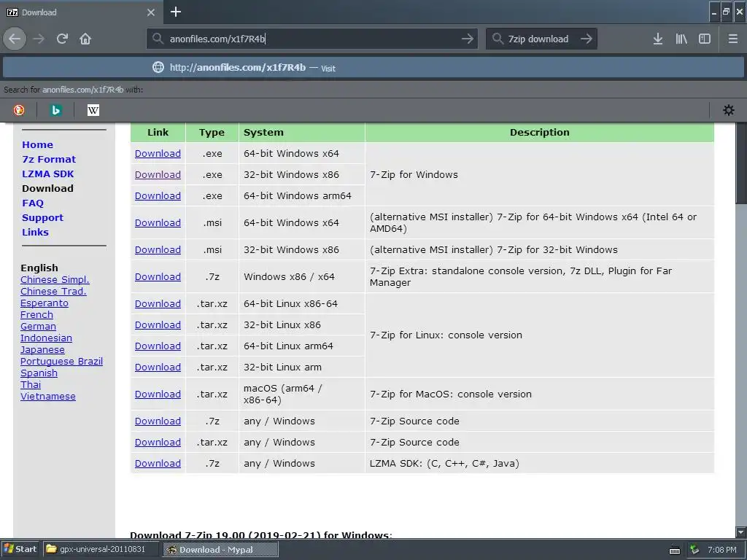Go back using the back arrow button
Viewport: 747px width, 560px height.
tap(15, 39)
